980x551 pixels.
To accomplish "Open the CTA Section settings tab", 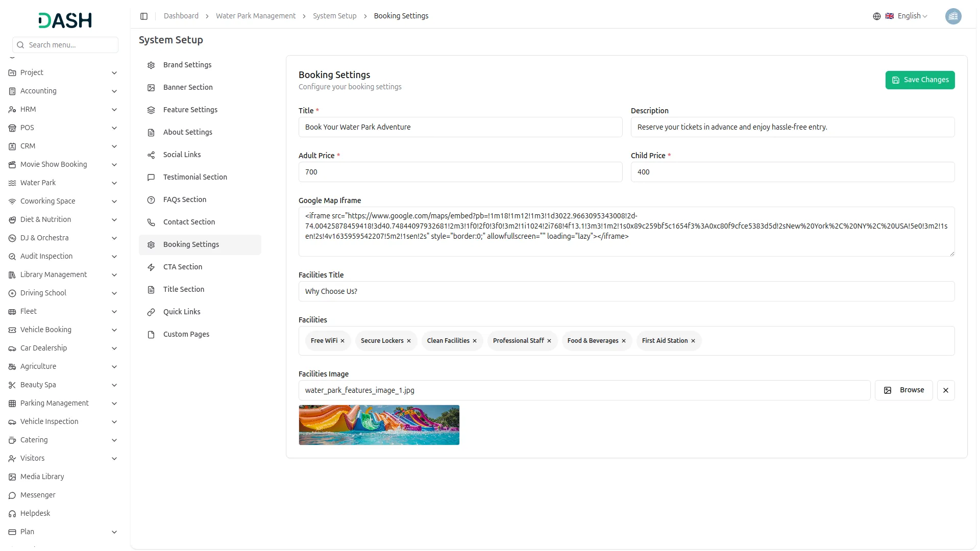I will [x=183, y=267].
